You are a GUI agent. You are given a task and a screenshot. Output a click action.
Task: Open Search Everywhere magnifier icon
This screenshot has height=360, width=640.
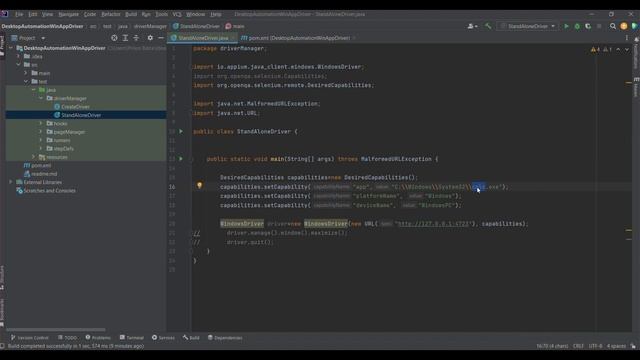[613, 26]
